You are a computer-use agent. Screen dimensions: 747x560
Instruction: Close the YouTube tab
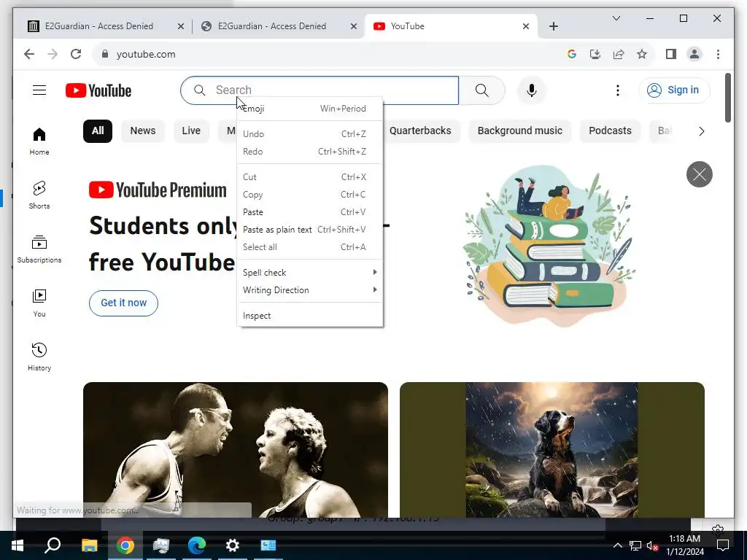click(x=525, y=26)
